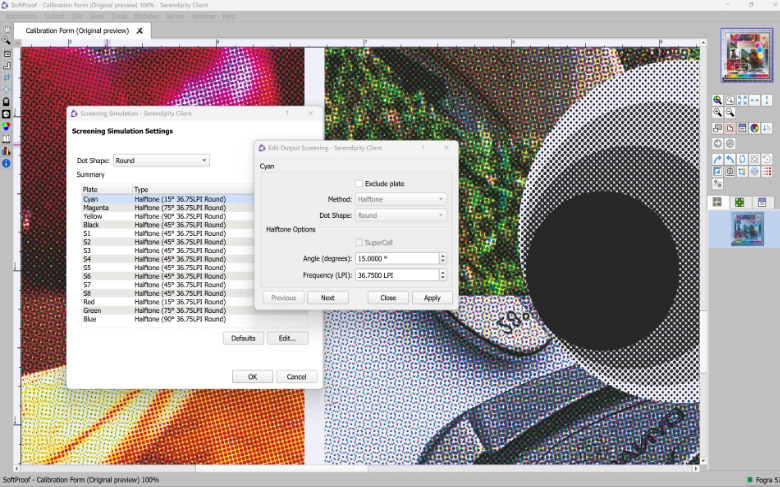This screenshot has width=780, height=487.
Task: Select the crosshair position tool in left toolbar
Action: click(6, 89)
